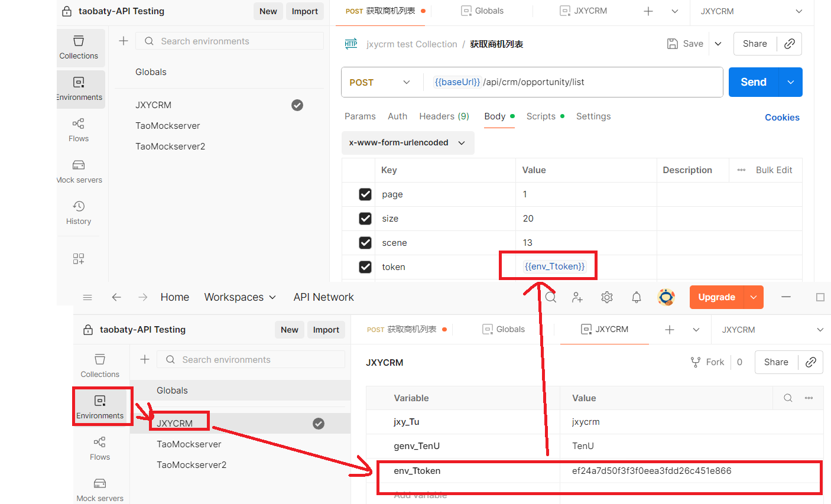This screenshot has height=504, width=831.
Task: Open Flows in the upper window sidebar
Action: coord(79,130)
